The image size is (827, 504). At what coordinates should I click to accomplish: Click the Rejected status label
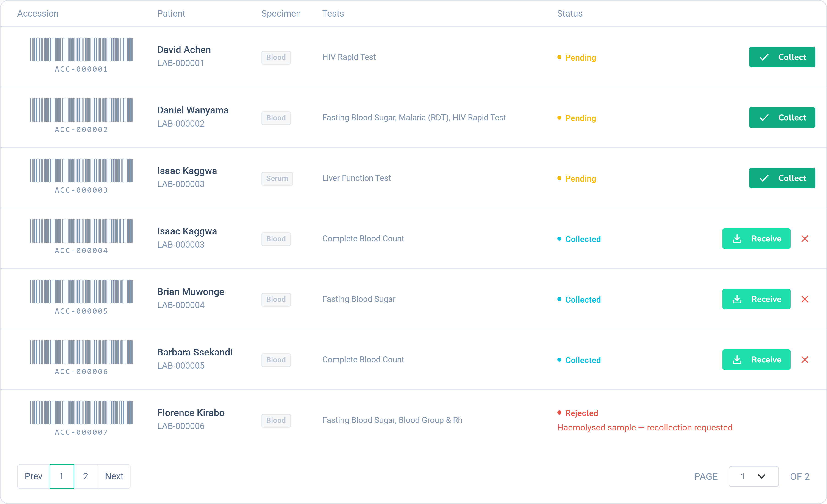(582, 413)
